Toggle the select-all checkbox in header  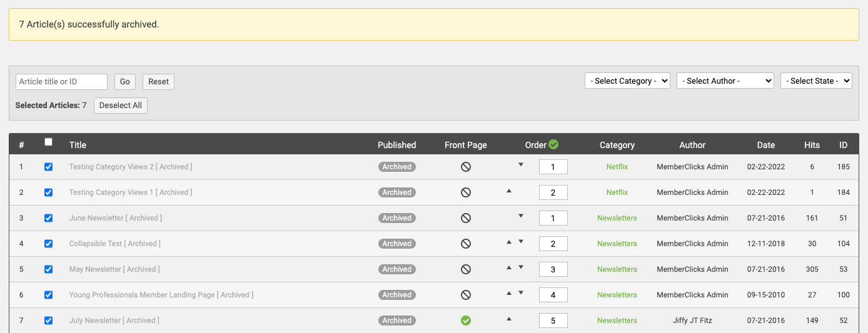(49, 142)
